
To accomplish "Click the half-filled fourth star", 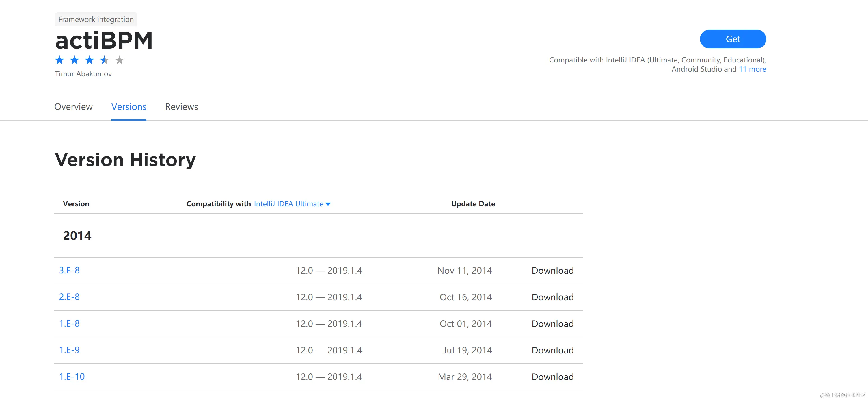I will pos(105,60).
